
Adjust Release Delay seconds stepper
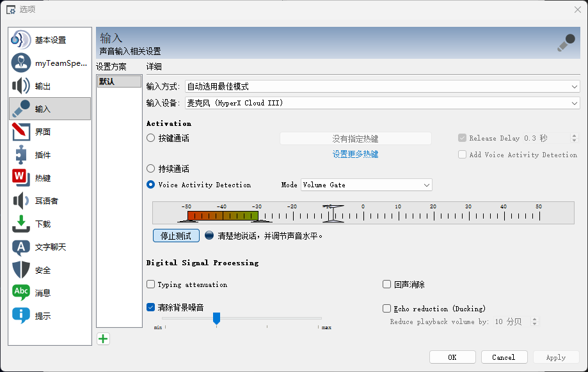(x=574, y=138)
